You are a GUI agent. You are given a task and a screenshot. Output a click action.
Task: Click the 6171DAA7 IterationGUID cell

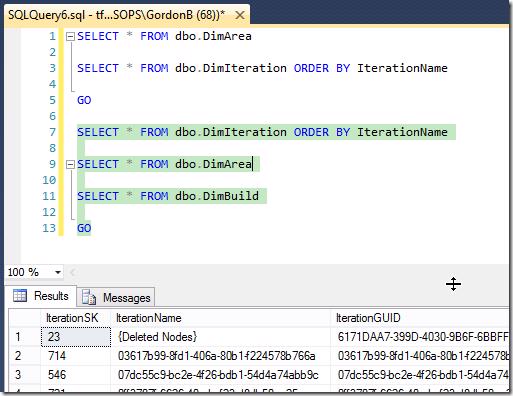(420, 337)
